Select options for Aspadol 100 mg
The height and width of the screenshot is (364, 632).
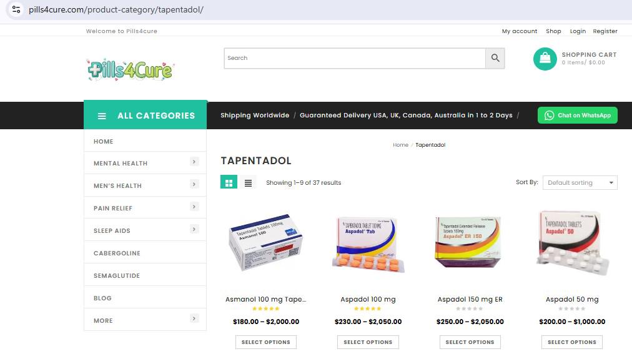click(368, 342)
